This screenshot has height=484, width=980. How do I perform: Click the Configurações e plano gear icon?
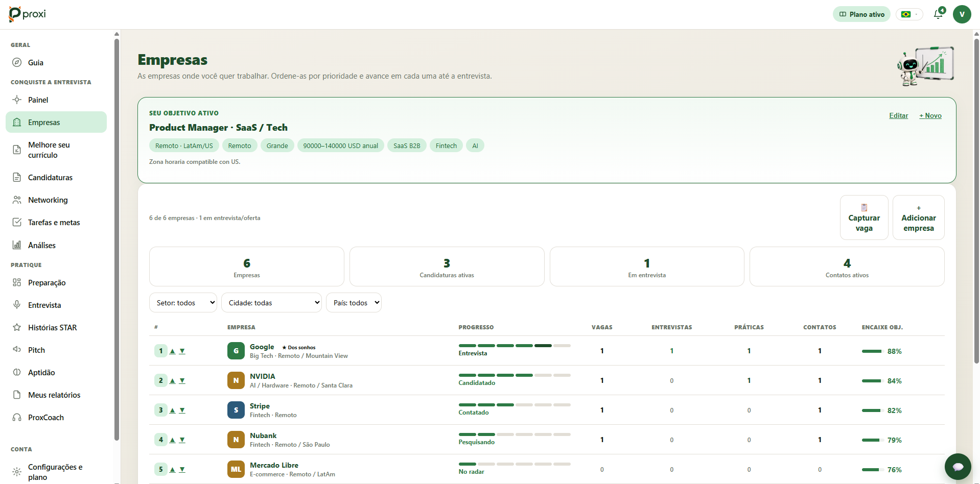(x=17, y=472)
